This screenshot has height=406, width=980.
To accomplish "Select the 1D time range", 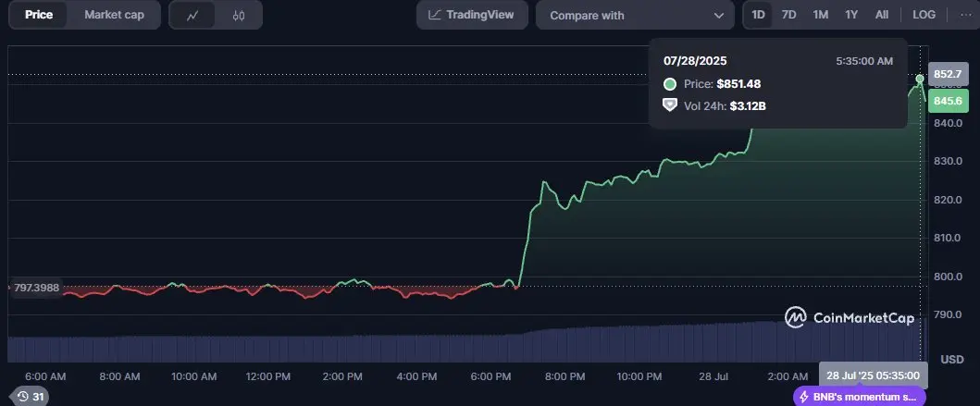I will 758,15.
